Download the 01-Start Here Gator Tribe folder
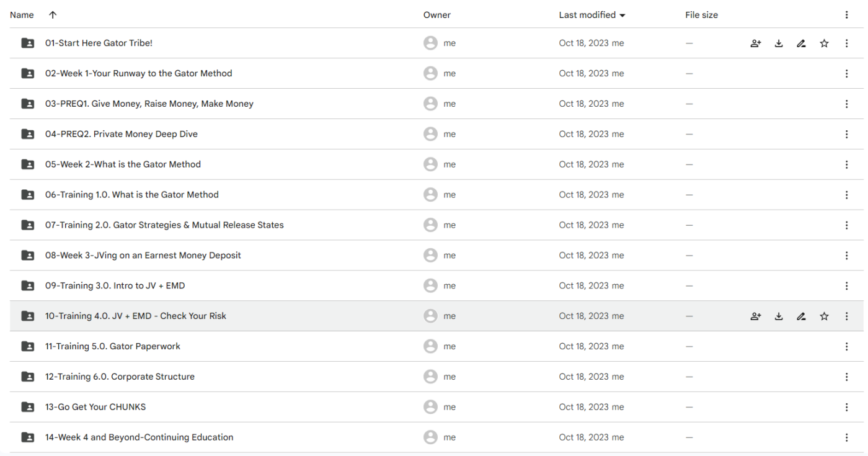This screenshot has height=456, width=868. 779,43
